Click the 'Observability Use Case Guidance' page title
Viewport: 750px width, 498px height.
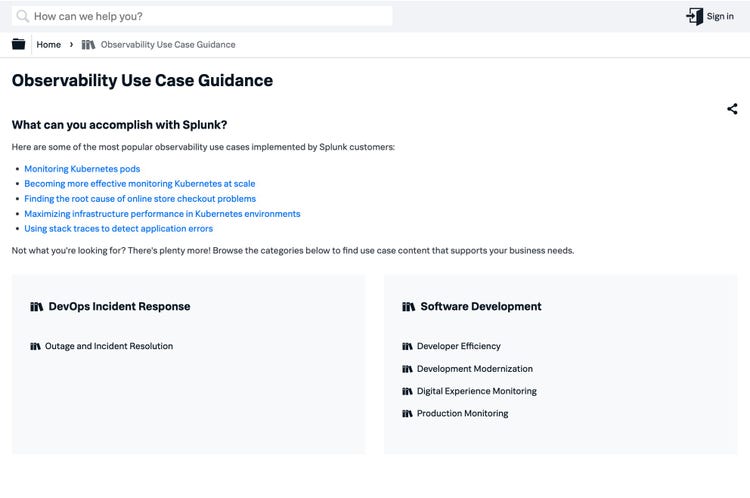click(143, 80)
